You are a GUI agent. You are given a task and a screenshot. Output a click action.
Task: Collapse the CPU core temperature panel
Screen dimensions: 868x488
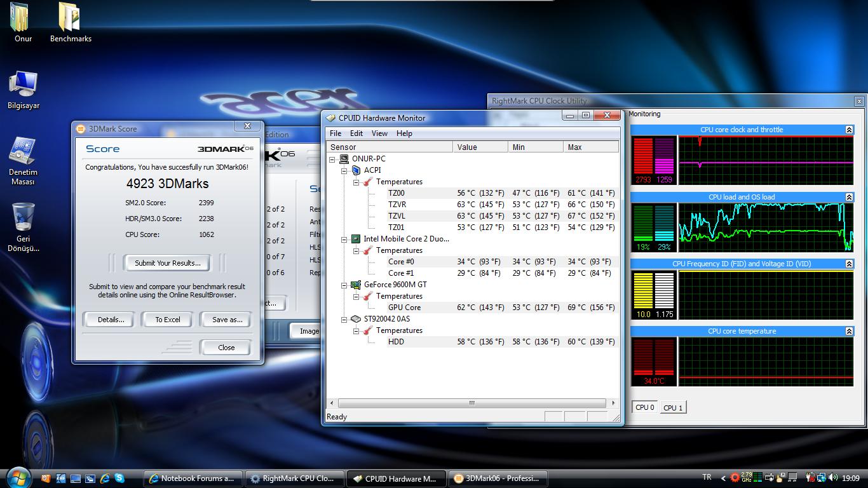click(x=849, y=331)
